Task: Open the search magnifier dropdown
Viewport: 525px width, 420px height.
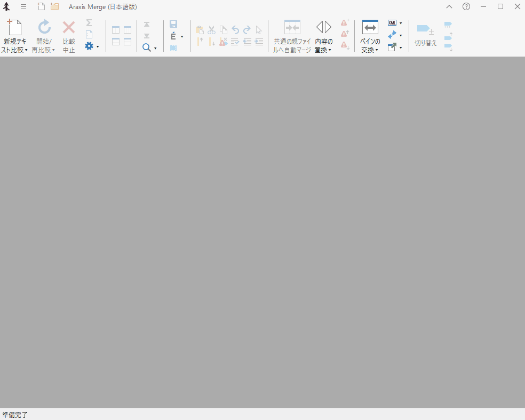Action: (155, 48)
